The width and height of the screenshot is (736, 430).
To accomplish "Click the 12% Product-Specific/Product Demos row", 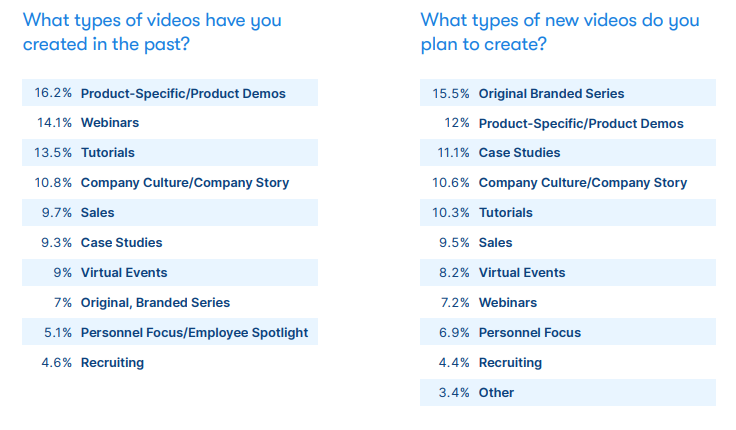I will click(568, 123).
